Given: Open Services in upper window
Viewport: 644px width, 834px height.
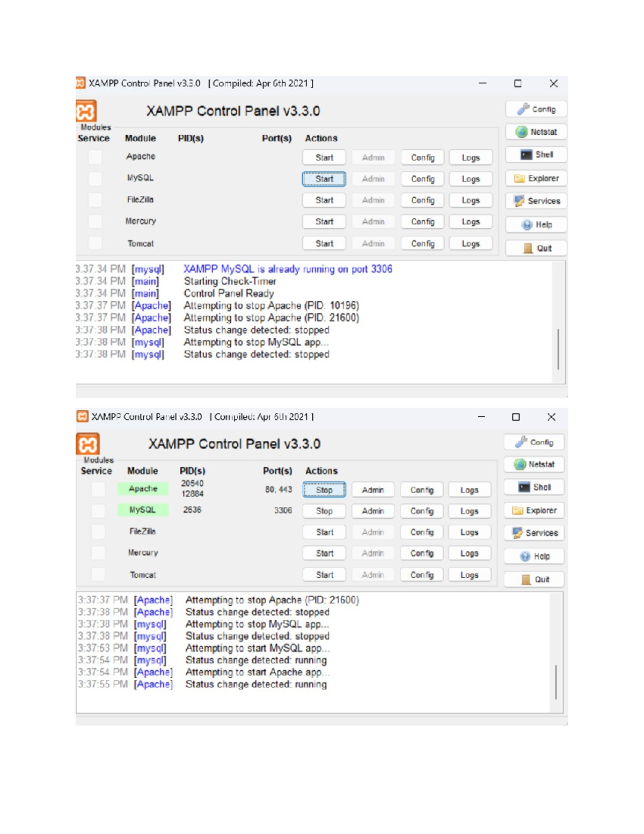Looking at the screenshot, I should 536,201.
